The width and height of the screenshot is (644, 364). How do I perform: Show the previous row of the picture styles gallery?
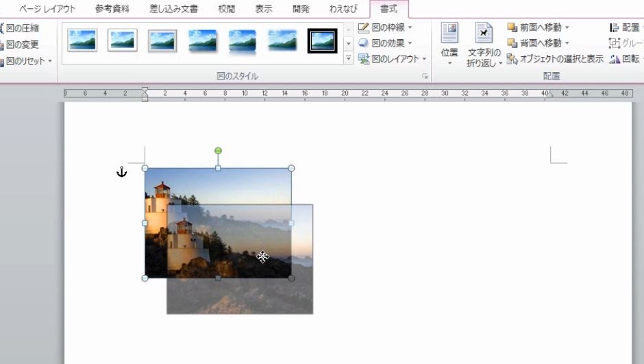pos(348,29)
